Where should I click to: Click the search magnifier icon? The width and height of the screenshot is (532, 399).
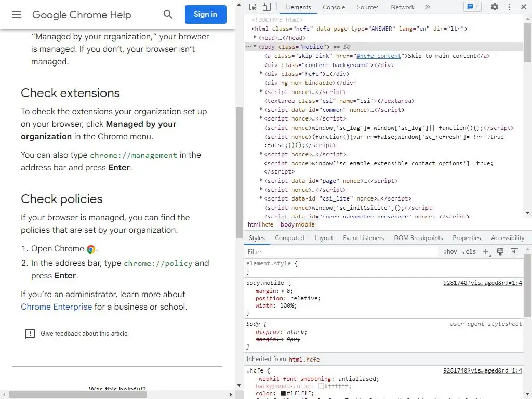tap(168, 14)
